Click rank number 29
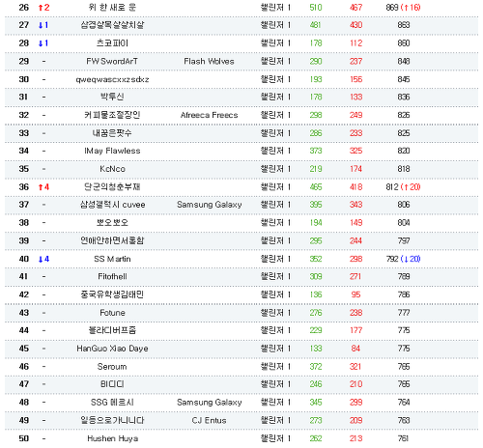The width and height of the screenshot is (483, 448). (24, 61)
